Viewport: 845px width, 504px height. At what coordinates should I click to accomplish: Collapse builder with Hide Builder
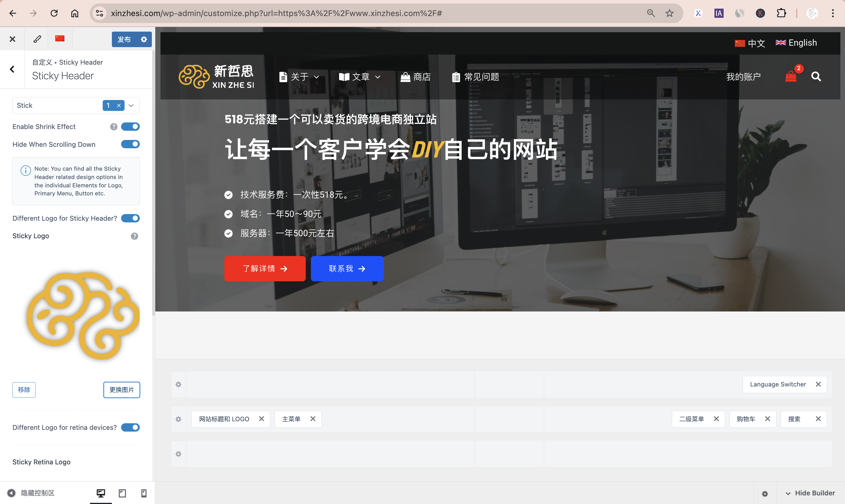[810, 493]
